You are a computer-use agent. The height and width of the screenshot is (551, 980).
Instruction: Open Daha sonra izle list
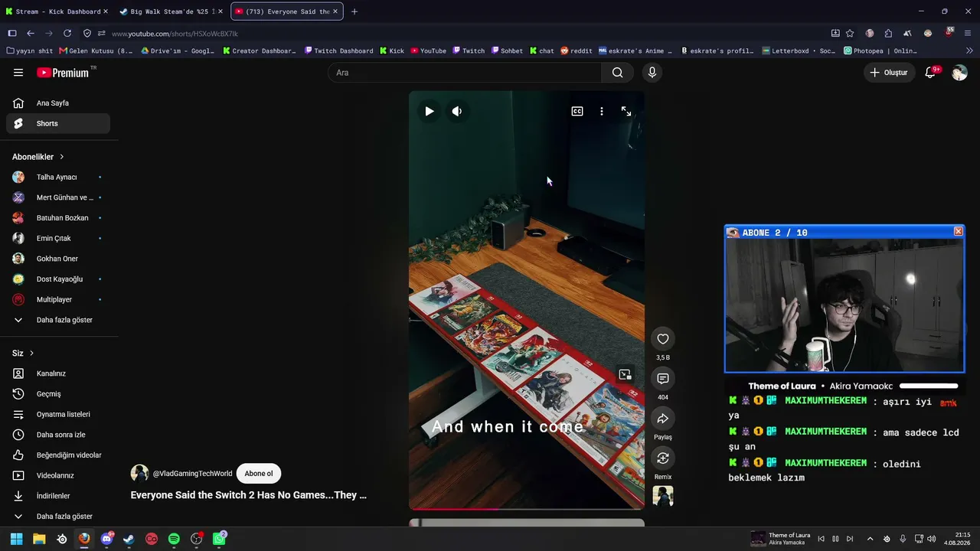point(58,435)
